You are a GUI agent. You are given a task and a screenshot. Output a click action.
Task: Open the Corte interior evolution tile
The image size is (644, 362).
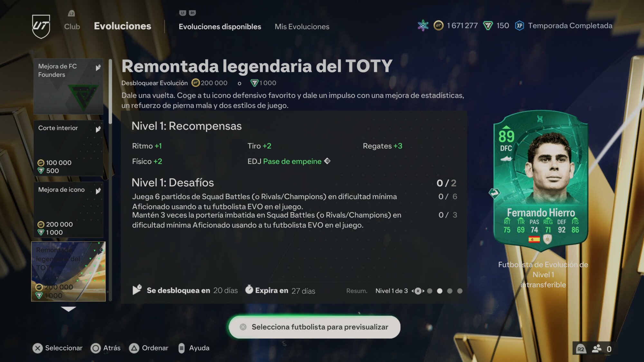coord(68,148)
